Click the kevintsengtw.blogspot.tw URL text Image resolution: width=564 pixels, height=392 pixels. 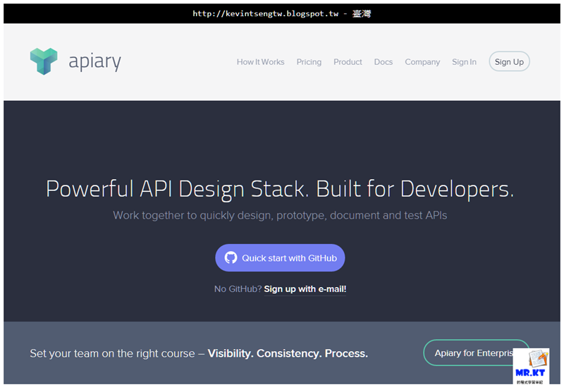click(x=266, y=13)
